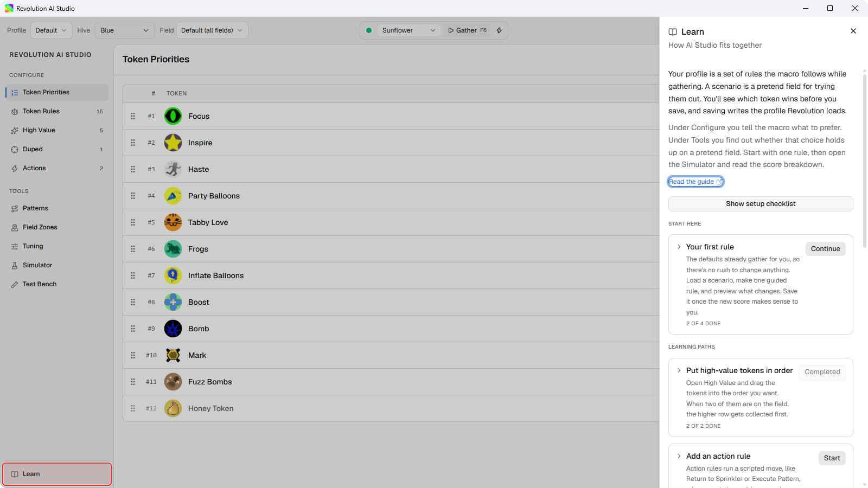Screen dimensions: 868x488
Task: Click the lightning bolt icon beside Gather
Action: coord(499,30)
